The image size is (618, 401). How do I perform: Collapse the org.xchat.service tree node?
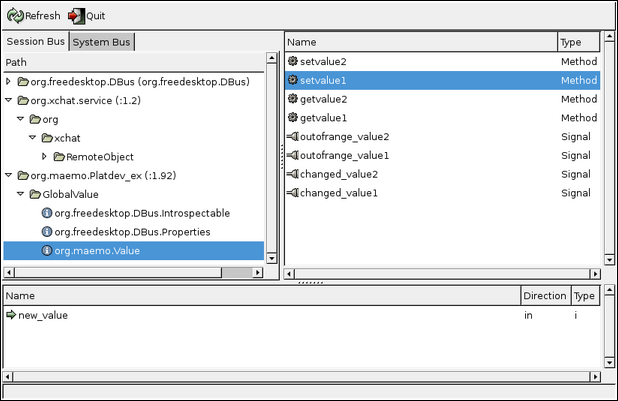[10, 101]
